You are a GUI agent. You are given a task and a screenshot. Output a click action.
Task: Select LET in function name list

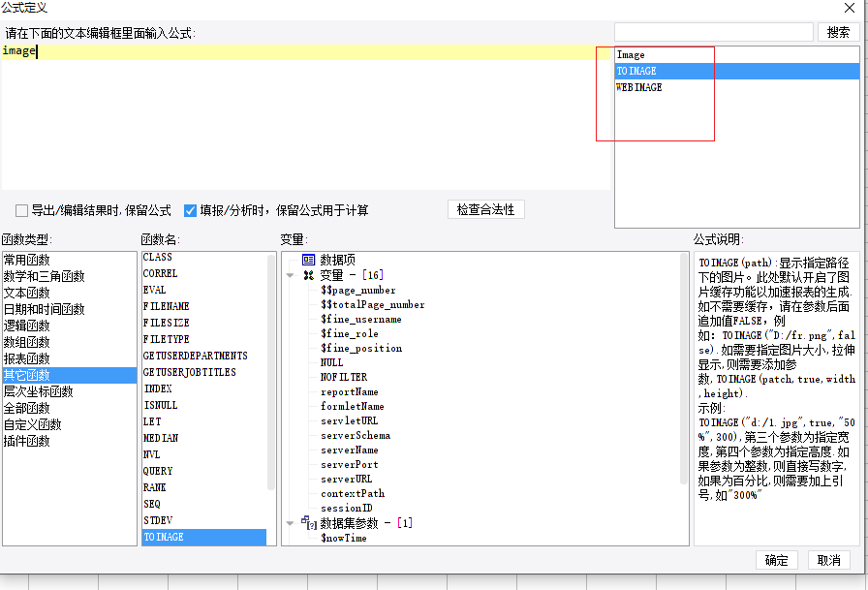tap(204, 421)
